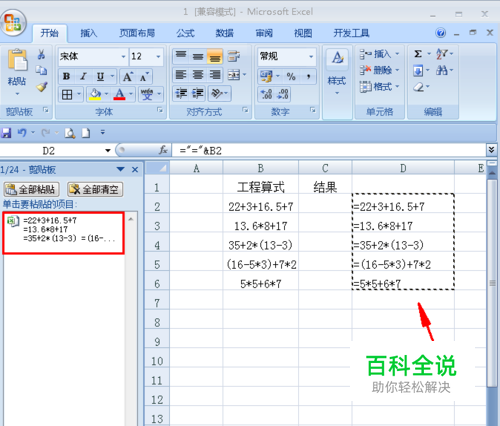The height and width of the screenshot is (426, 500).
Task: Open clipboard pane options arrow
Action: 120,169
